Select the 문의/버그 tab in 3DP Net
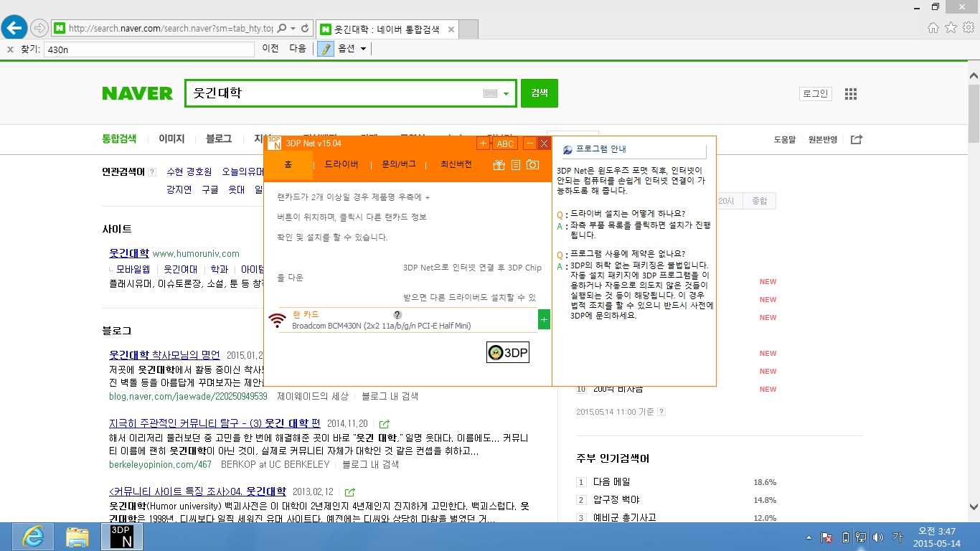The height and width of the screenshot is (551, 980). 399,164
